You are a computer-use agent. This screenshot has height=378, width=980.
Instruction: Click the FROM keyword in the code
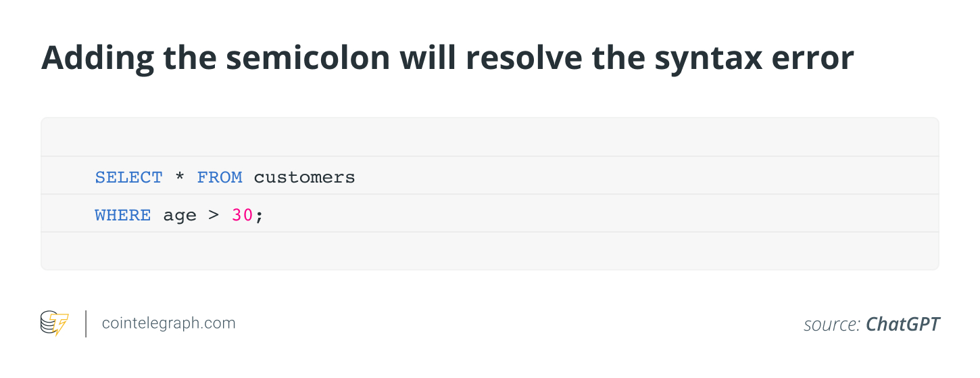(x=220, y=177)
